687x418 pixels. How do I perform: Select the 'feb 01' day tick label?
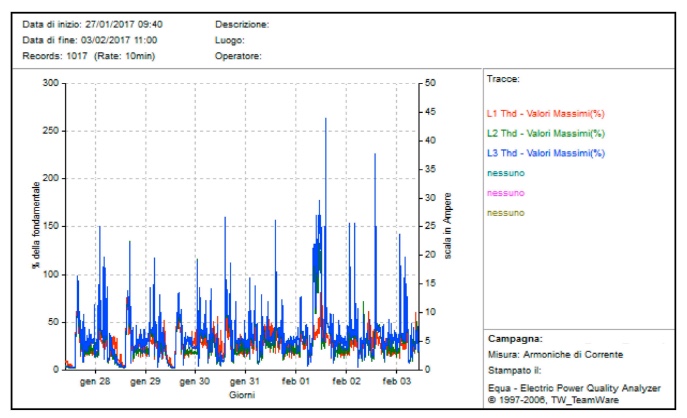tap(297, 382)
